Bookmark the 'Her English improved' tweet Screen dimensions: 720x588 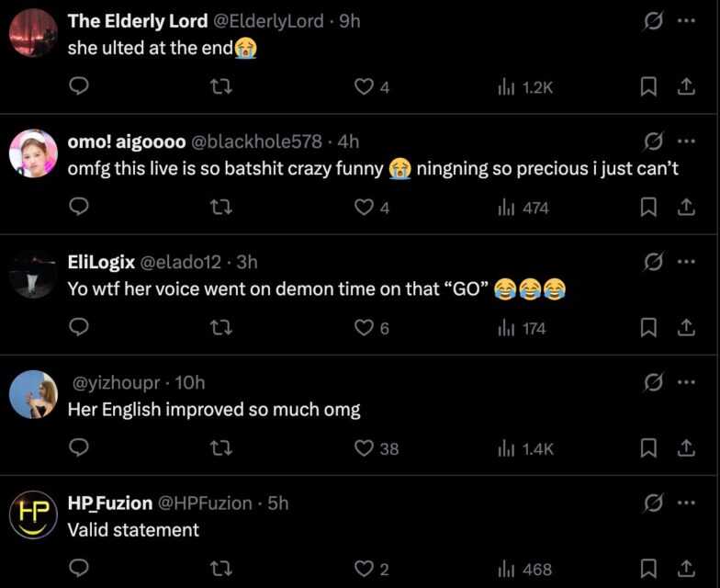coord(647,448)
